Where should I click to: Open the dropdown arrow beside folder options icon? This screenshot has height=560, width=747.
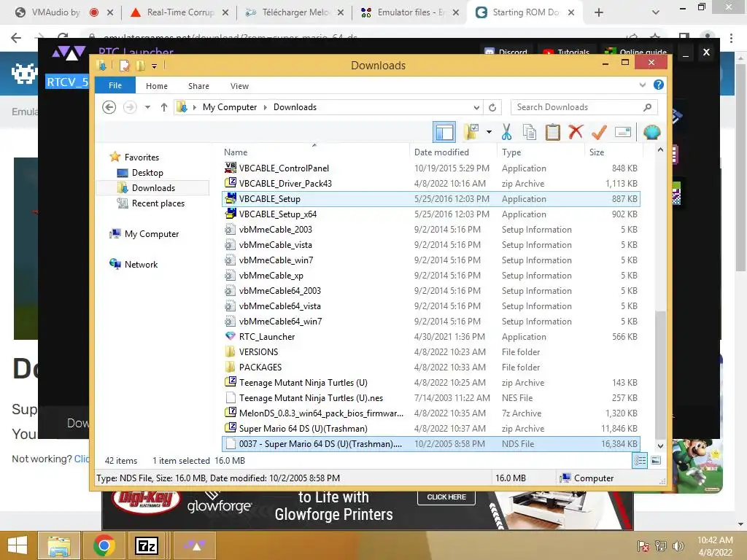pos(489,132)
